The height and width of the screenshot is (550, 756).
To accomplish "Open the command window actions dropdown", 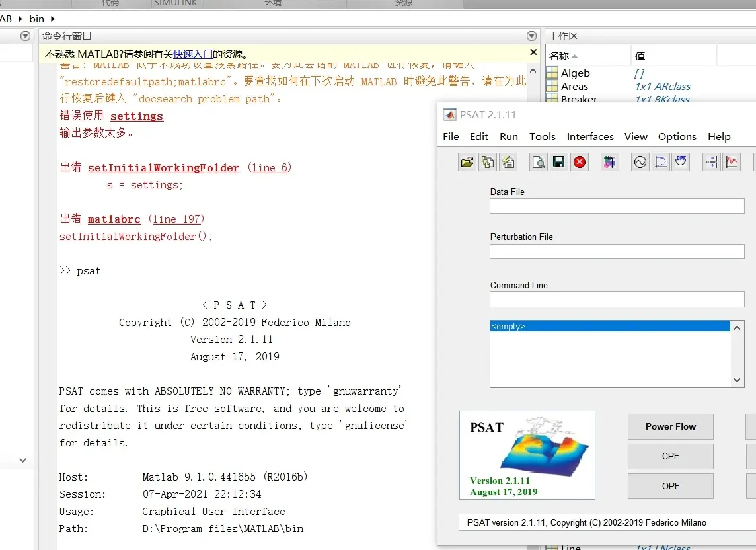I will [x=531, y=36].
